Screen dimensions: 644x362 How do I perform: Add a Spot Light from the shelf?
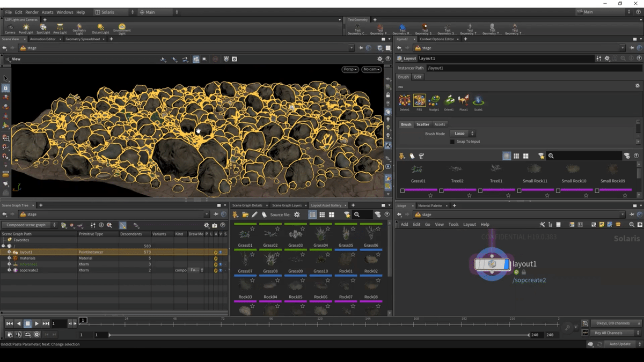[x=43, y=27]
